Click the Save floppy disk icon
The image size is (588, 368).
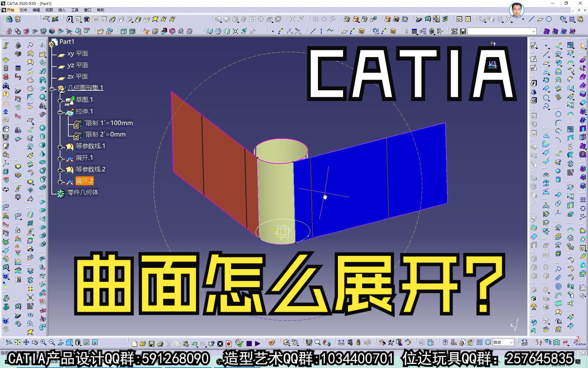(151, 343)
